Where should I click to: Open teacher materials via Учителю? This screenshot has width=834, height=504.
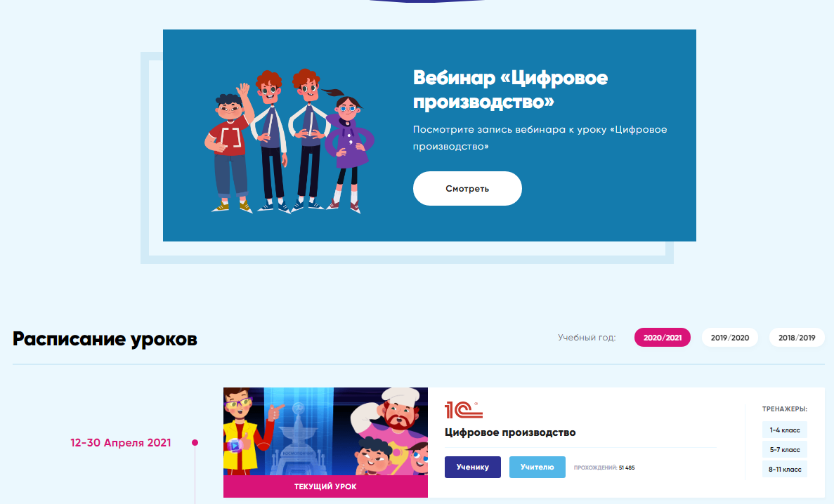pos(537,467)
